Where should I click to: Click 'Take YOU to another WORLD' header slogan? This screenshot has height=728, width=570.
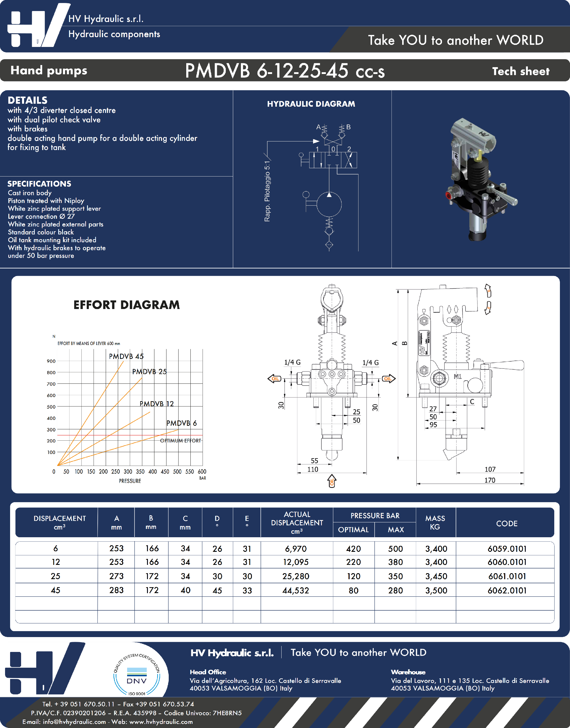click(456, 40)
